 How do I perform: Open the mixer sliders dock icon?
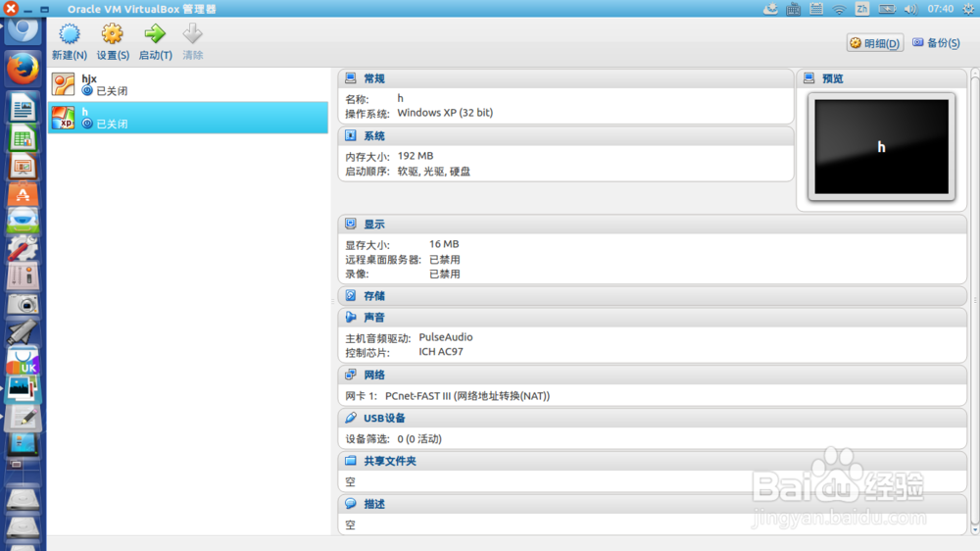pos(23,276)
